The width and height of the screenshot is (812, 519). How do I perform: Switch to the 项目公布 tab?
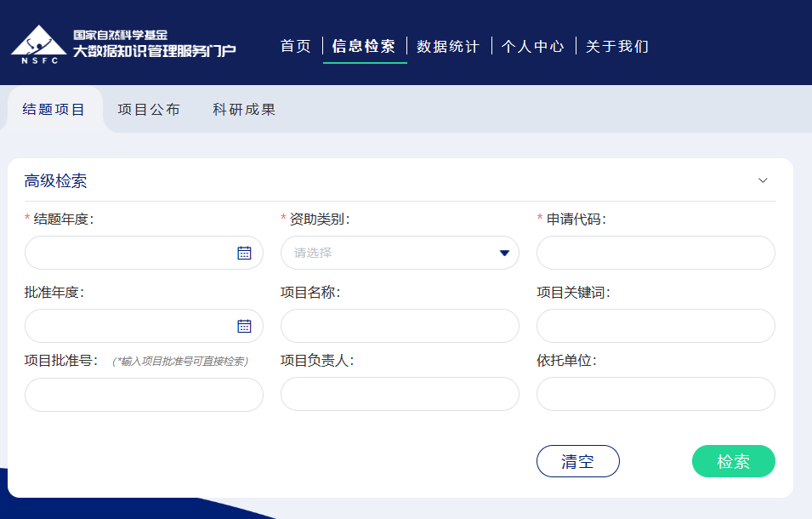149,109
